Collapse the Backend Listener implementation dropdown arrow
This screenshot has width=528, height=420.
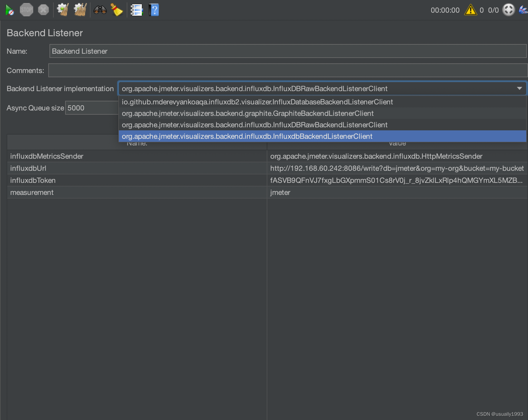(x=519, y=88)
